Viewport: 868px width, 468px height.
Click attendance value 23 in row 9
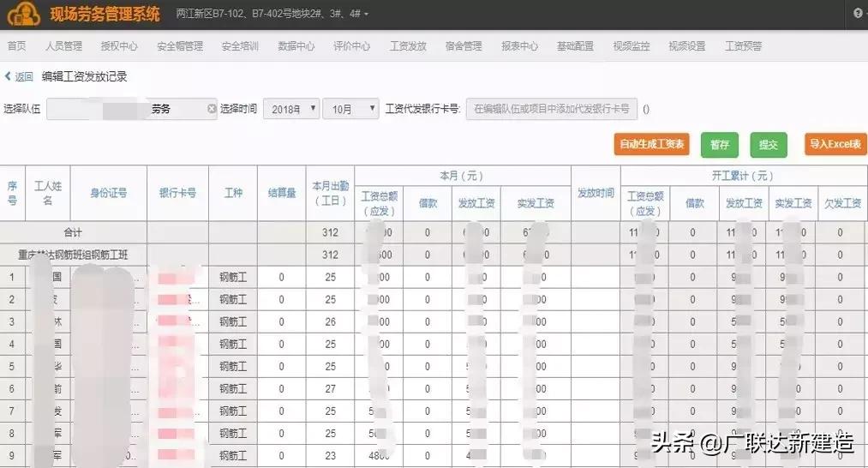pyautogui.click(x=331, y=456)
